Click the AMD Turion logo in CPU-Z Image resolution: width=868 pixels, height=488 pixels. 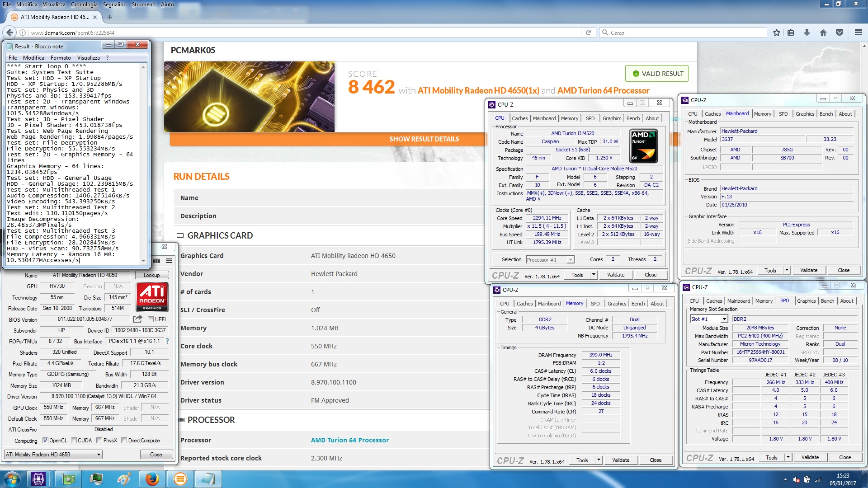tap(643, 146)
